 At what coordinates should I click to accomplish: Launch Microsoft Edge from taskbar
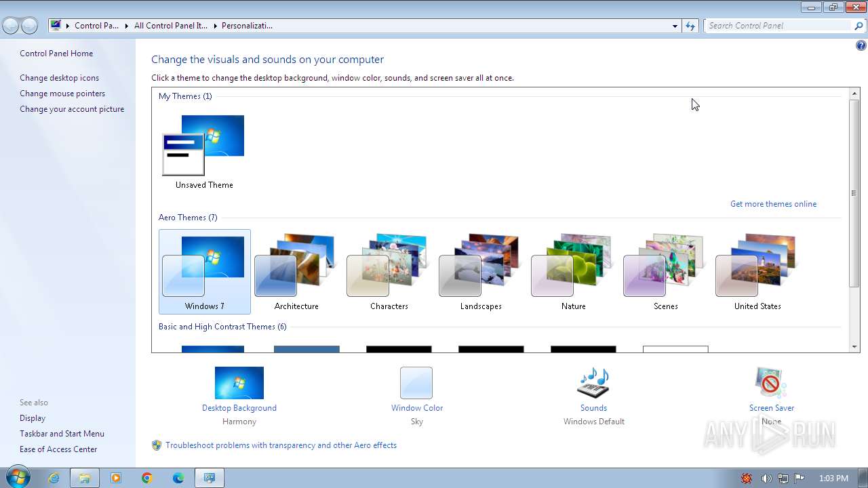[178, 478]
